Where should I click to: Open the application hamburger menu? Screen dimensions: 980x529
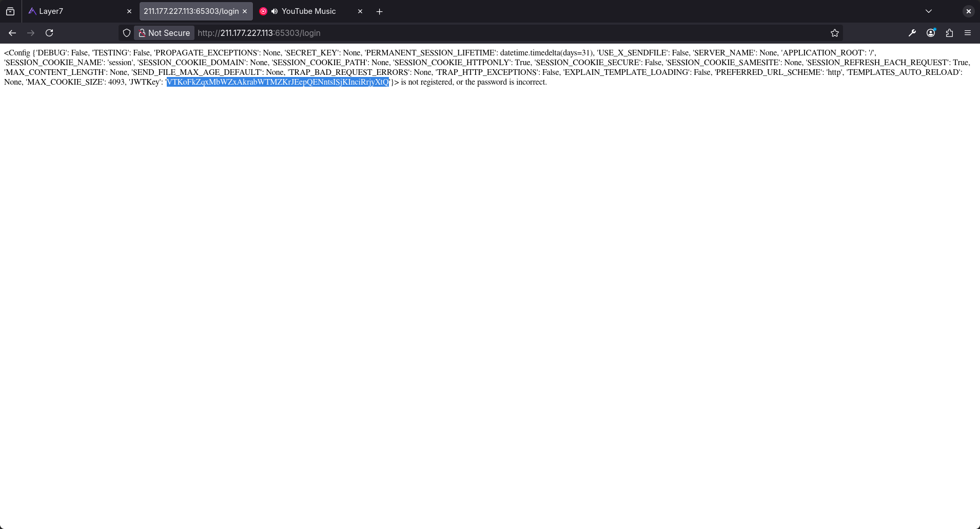tap(968, 33)
